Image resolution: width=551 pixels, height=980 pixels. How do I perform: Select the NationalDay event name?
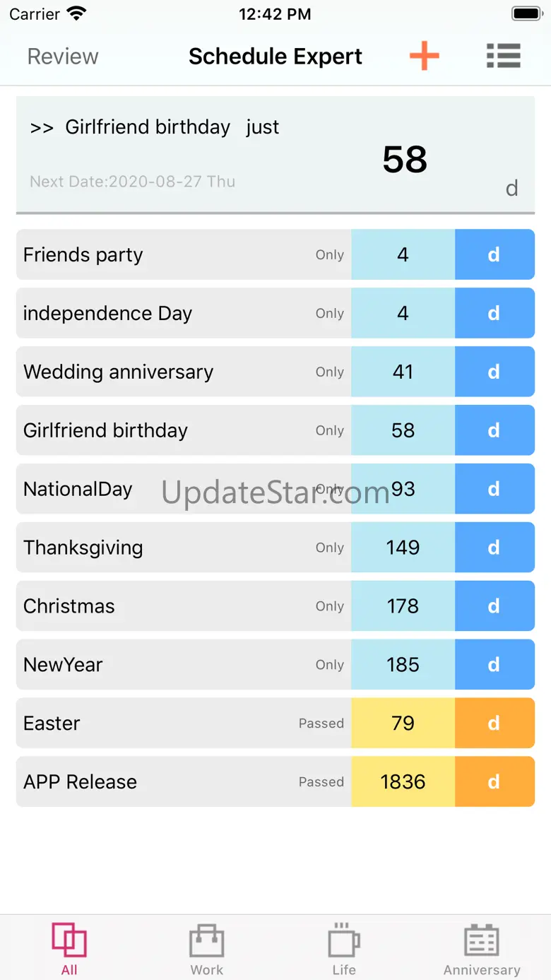(78, 489)
